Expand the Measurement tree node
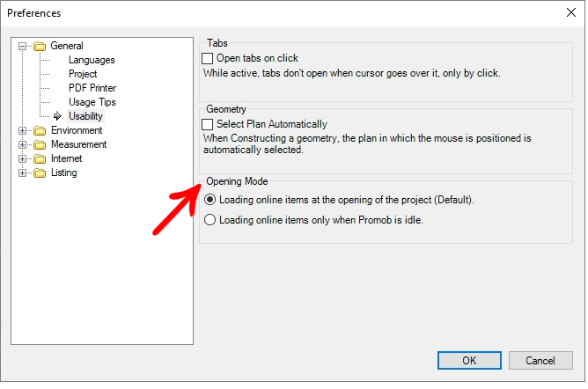Viewport: 588px width, 389px height. pyautogui.click(x=23, y=144)
